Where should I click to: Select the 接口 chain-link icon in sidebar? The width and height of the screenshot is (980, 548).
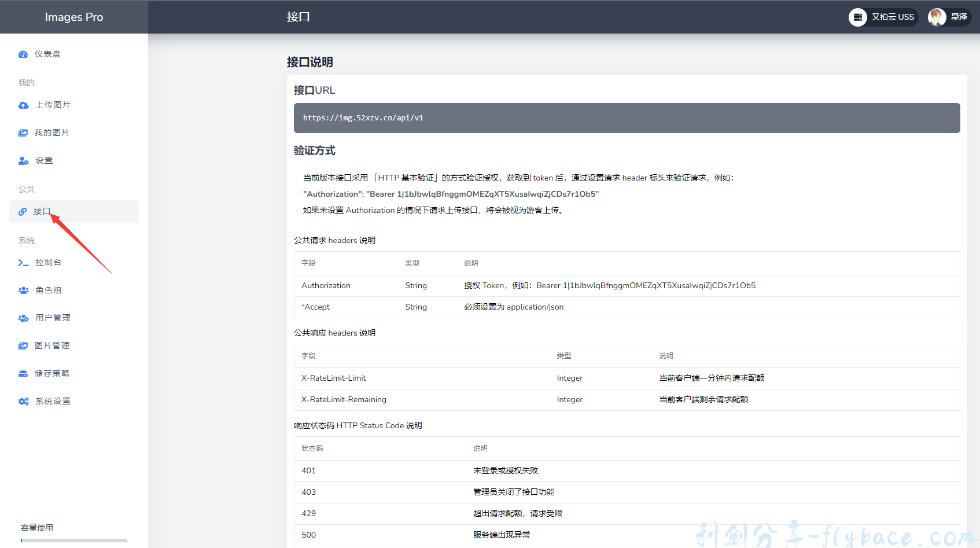[23, 211]
